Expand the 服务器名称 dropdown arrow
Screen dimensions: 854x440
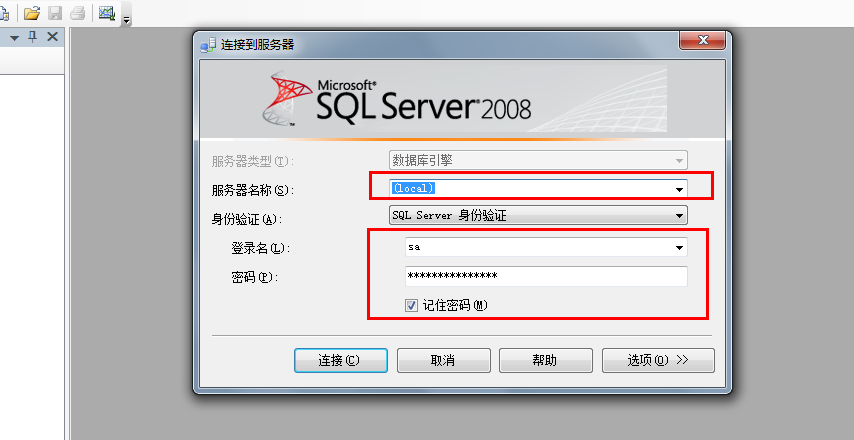(x=679, y=190)
